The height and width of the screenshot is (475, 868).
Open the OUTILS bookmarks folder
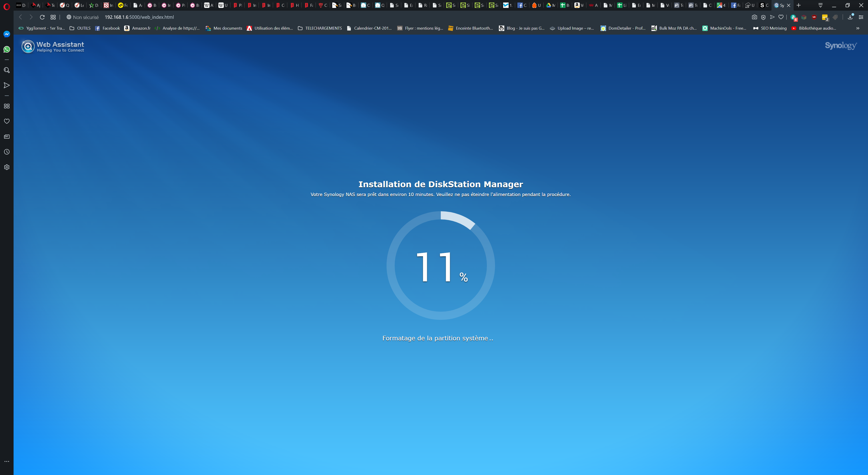[x=80, y=28]
